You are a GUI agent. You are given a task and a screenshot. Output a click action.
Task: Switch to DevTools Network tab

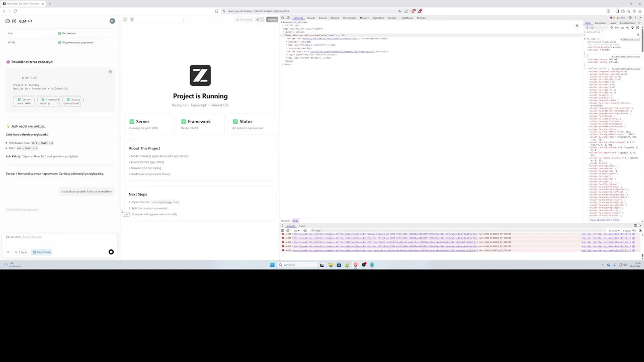click(335, 18)
